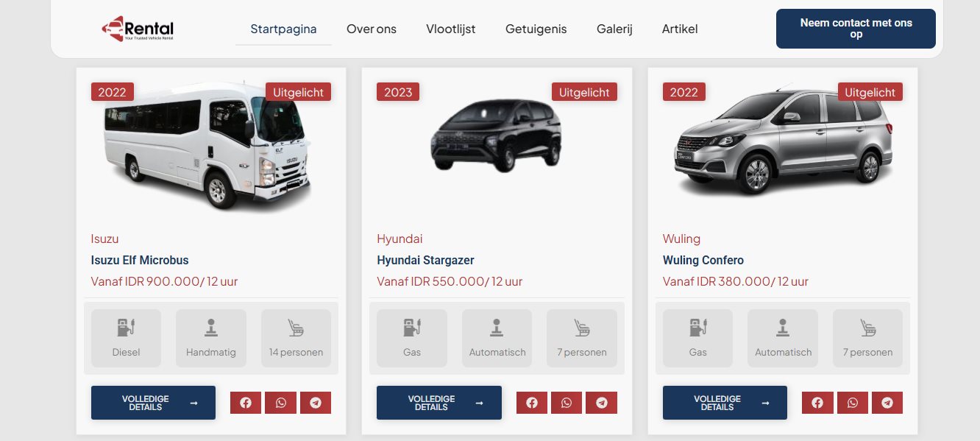Share Wuling Confero via WhatsApp

(x=852, y=403)
